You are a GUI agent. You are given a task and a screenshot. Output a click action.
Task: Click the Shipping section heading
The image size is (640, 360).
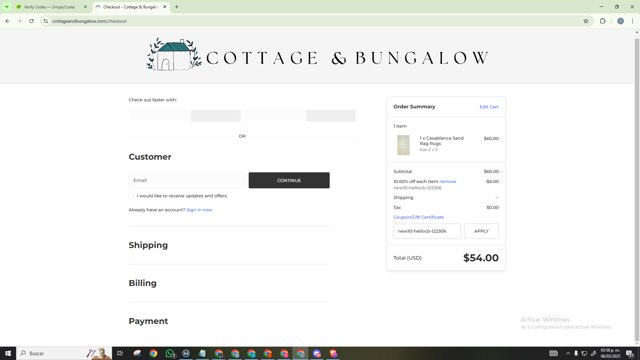[x=148, y=245]
